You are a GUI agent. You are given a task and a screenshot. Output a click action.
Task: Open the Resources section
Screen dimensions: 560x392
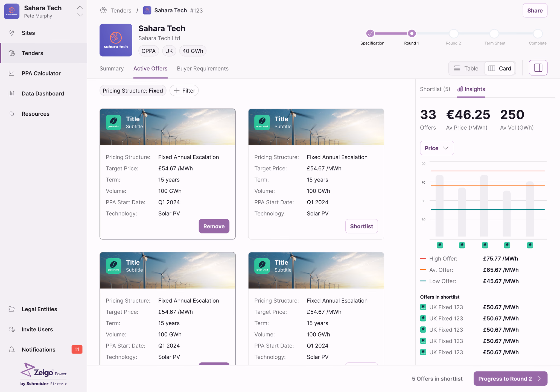click(43, 114)
